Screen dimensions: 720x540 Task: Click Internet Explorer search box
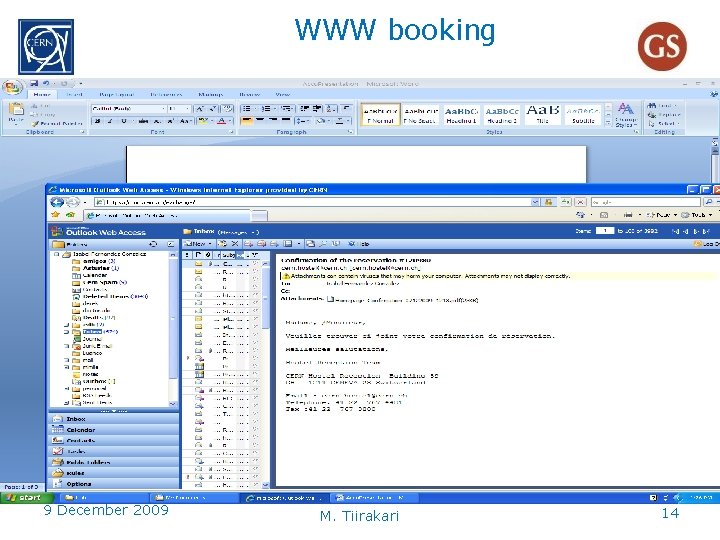pos(646,202)
